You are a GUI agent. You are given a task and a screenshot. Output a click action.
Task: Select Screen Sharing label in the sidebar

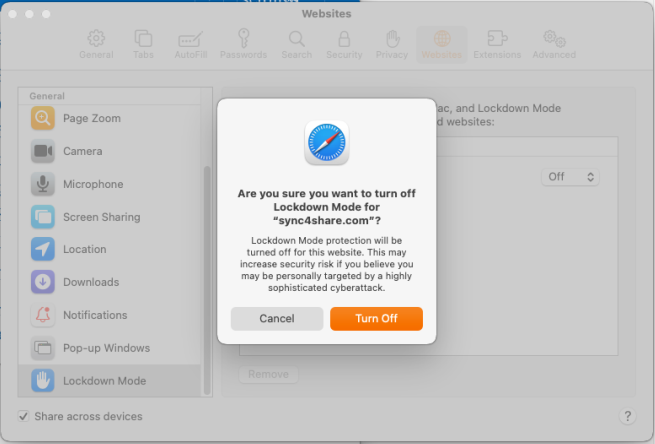pyautogui.click(x=102, y=217)
